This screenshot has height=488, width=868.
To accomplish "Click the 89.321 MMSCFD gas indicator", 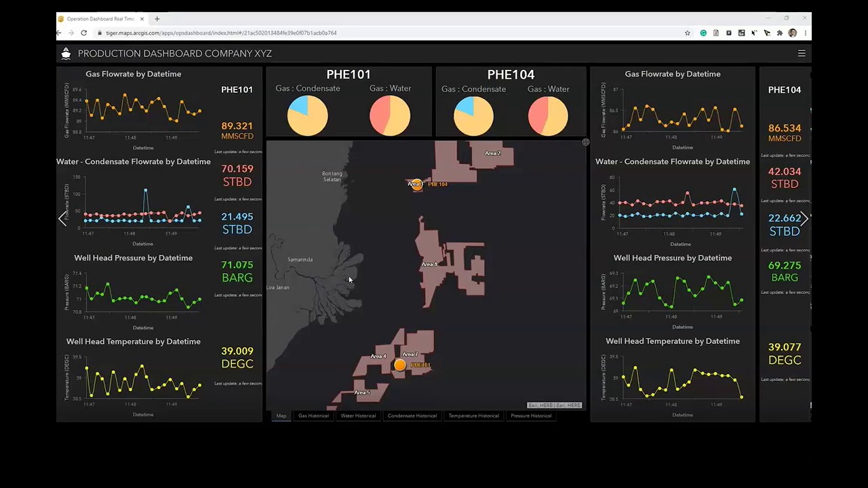I will point(237,131).
